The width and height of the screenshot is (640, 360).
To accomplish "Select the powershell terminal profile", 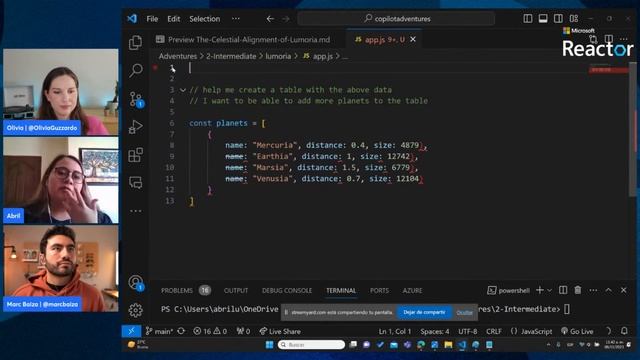I will (x=508, y=290).
